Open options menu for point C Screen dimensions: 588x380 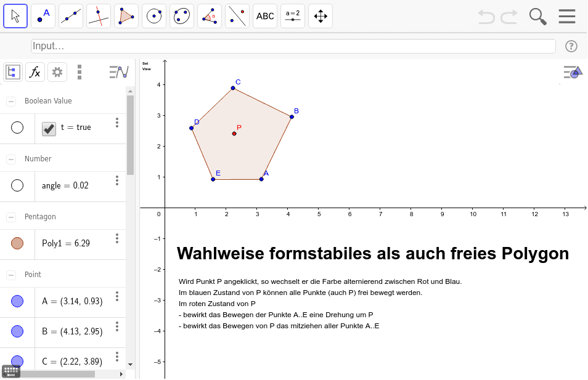(x=117, y=357)
